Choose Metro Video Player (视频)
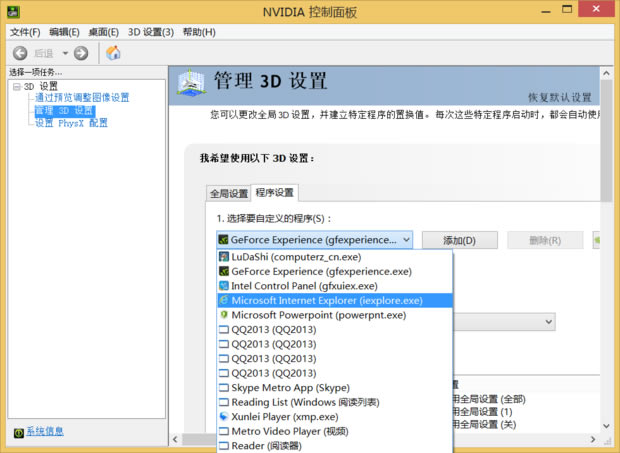This screenshot has height=453, width=620. click(335, 431)
